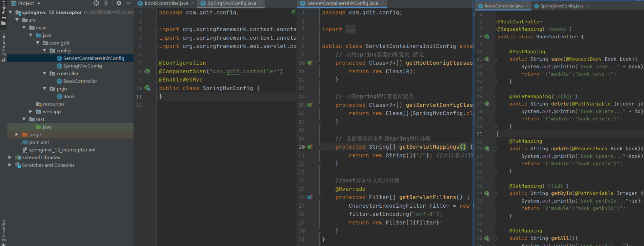This screenshot has height=246, width=644.
Task: Close right BookController.java tab
Action: pyautogui.click(x=527, y=6)
